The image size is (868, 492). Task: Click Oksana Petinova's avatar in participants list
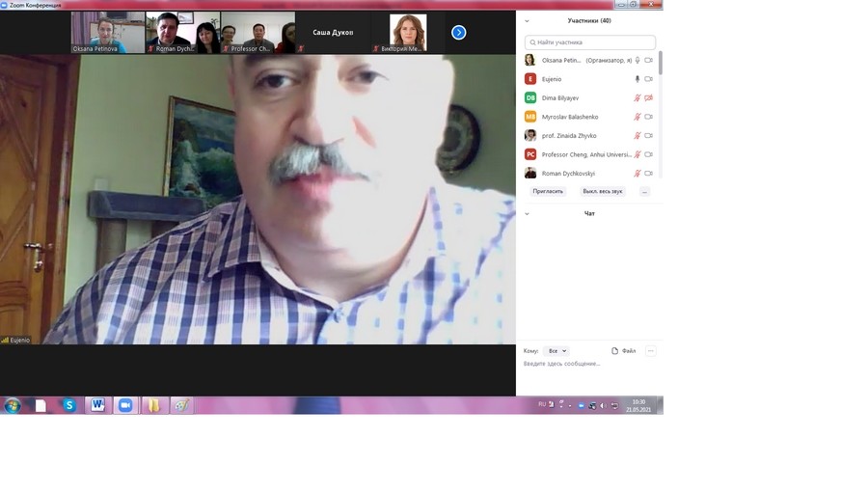coord(530,60)
